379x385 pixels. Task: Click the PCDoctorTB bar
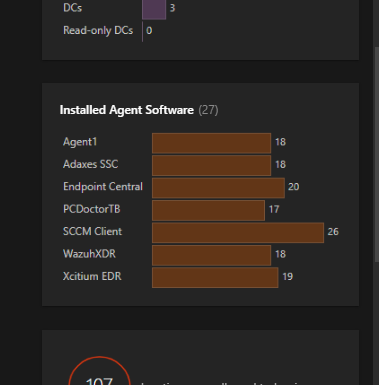208,210
